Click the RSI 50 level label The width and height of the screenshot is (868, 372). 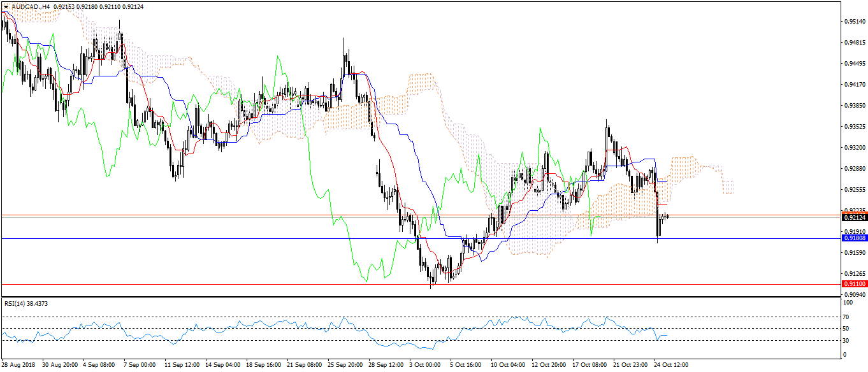[x=846, y=329]
